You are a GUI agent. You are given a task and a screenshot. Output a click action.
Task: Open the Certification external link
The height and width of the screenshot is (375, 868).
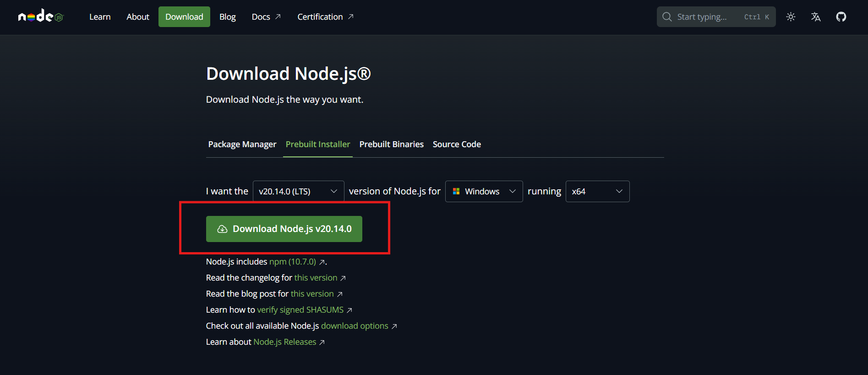pyautogui.click(x=325, y=17)
